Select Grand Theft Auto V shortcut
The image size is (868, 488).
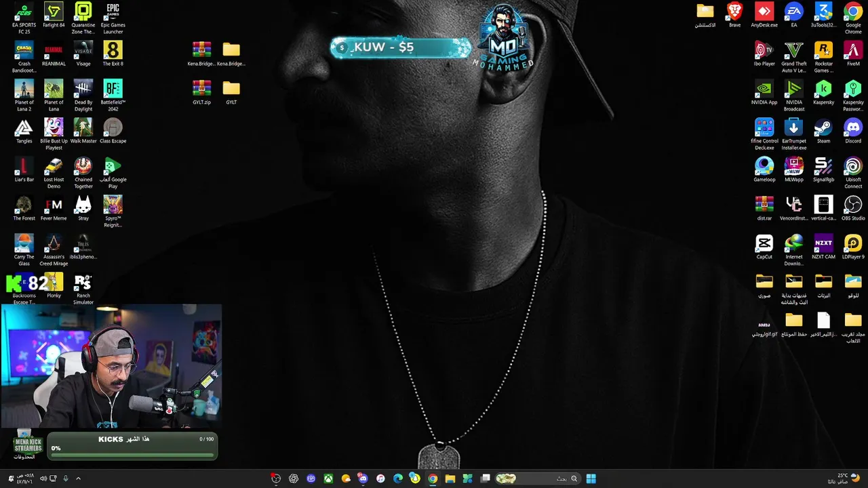tap(793, 57)
